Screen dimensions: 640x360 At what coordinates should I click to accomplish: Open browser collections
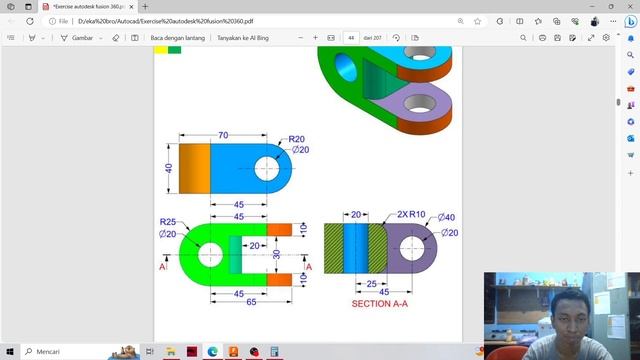point(557,21)
